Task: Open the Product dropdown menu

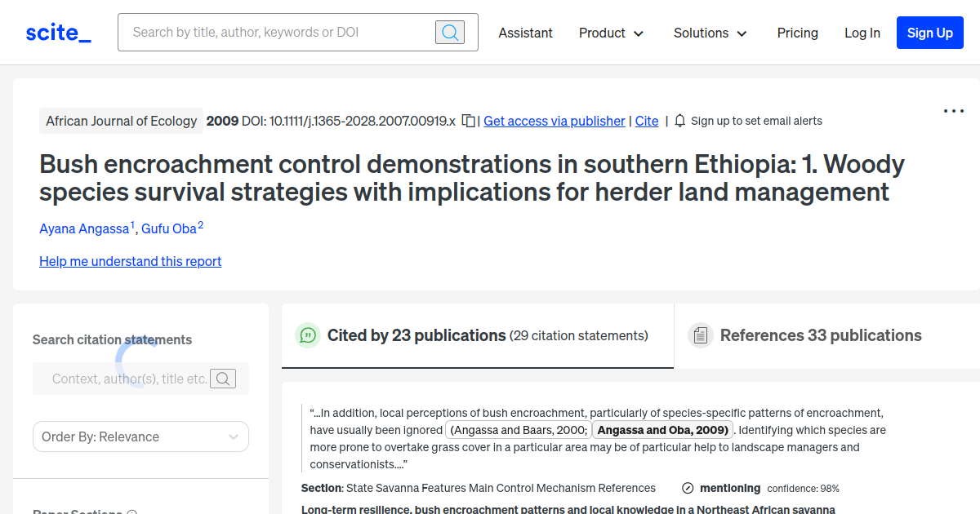Action: pyautogui.click(x=611, y=33)
